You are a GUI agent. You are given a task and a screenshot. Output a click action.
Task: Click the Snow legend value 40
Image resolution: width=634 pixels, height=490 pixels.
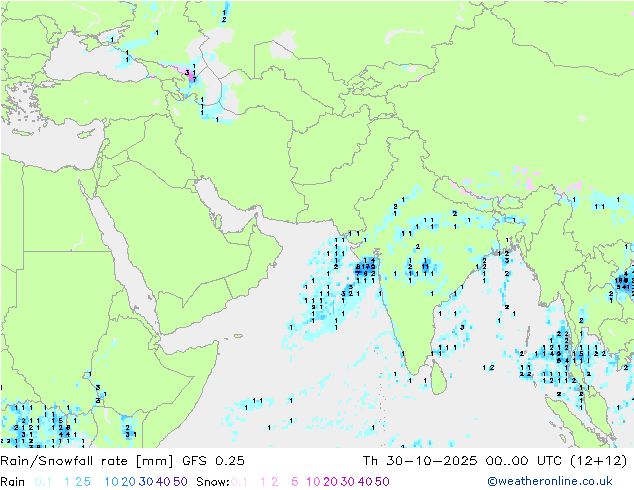pyautogui.click(x=365, y=482)
